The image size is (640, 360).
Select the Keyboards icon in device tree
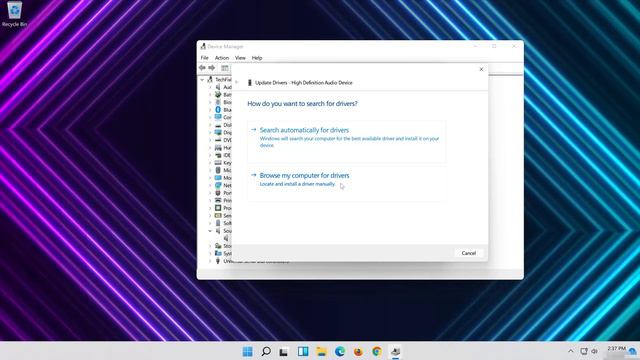coord(218,162)
